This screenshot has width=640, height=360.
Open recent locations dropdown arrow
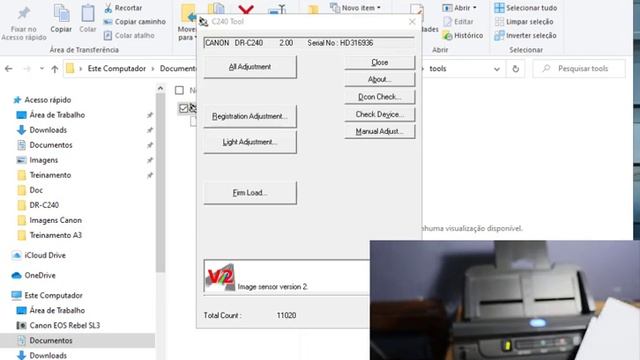click(x=42, y=69)
